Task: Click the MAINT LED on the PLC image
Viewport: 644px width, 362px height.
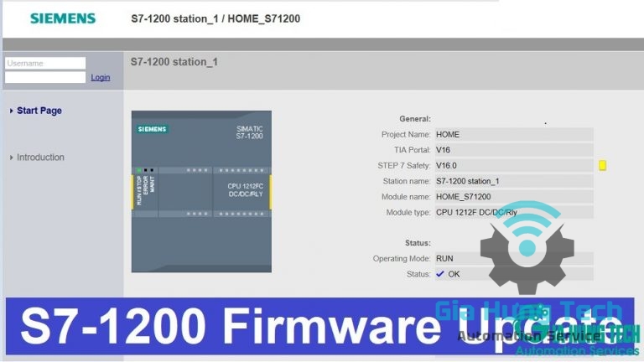Action: pos(153,170)
